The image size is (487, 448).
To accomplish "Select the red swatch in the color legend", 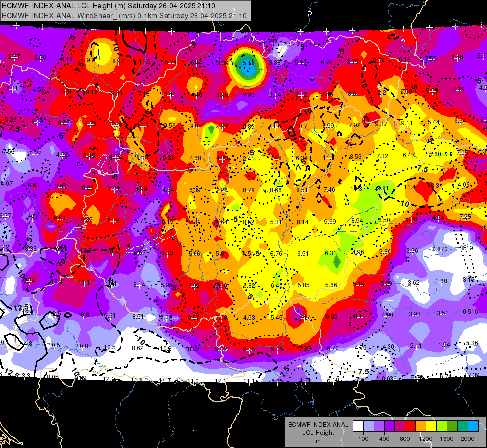I will 410,426.
